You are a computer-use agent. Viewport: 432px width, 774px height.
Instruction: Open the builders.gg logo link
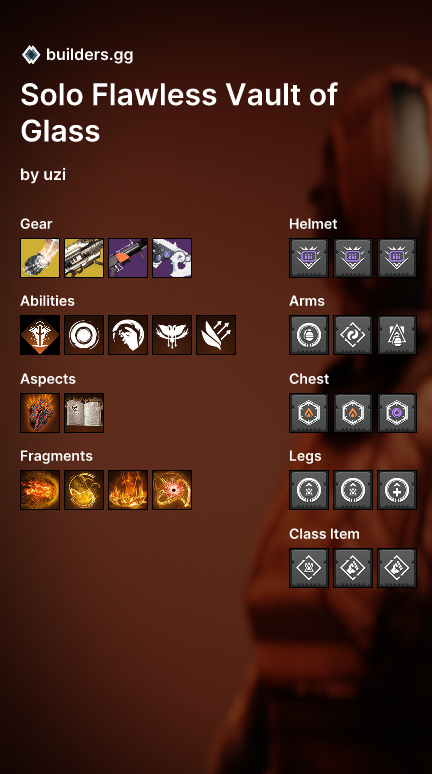(78, 54)
